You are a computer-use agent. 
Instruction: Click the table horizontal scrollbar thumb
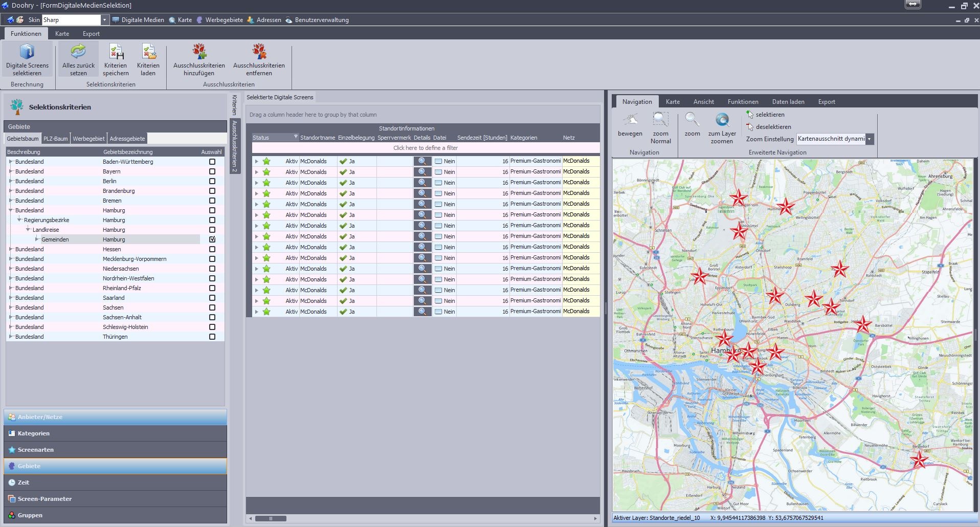[271, 518]
